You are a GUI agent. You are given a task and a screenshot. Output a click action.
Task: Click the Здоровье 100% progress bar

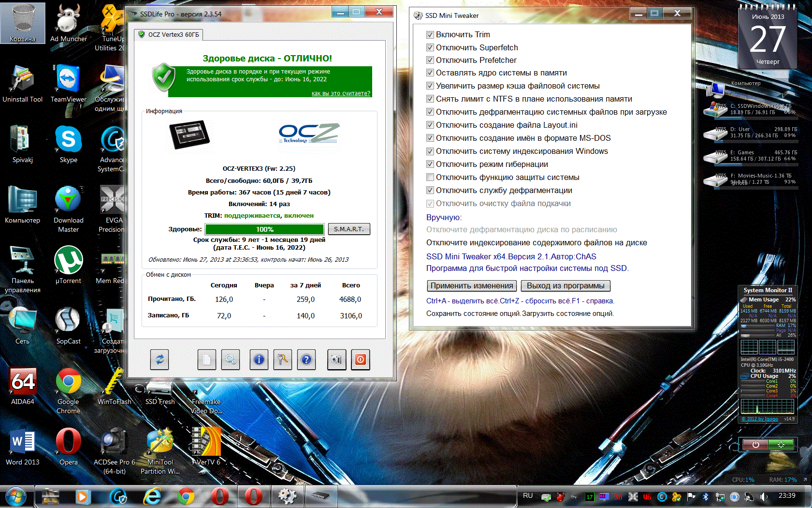(x=265, y=229)
